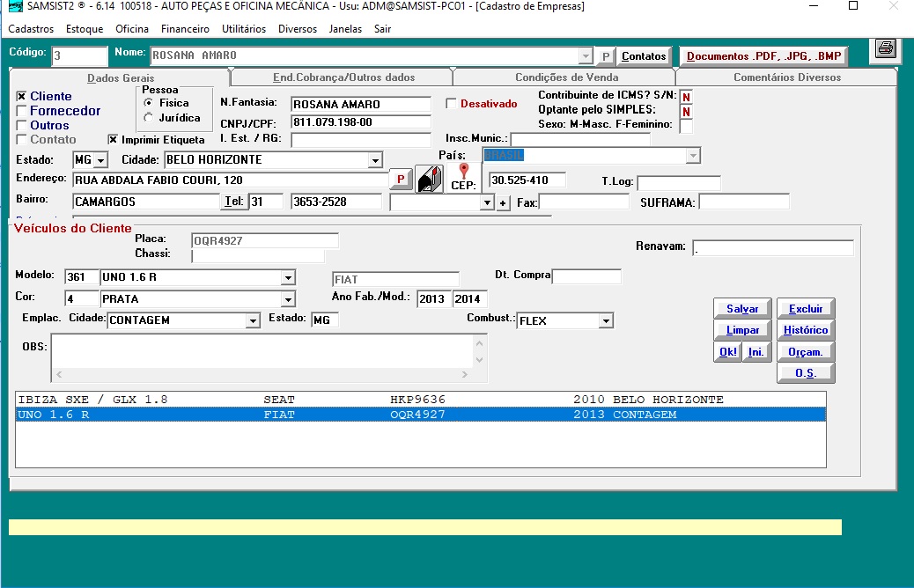Click the CNPJ/CPF field
Screen dimensions: 914x588
pyautogui.click(x=361, y=121)
